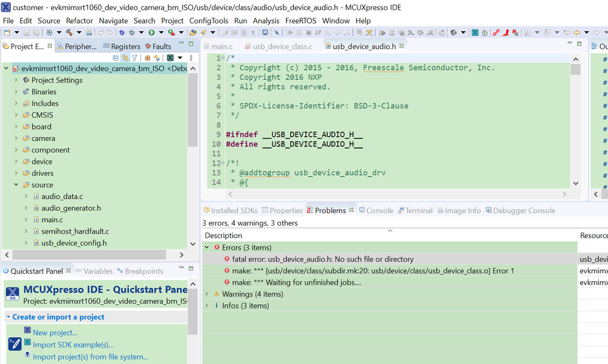Screen dimensions: 608x364
Task: Toggle show whitespace pilcrow icon
Action: point(253,32)
